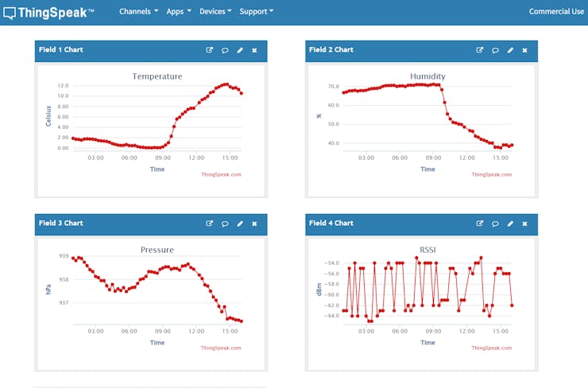This screenshot has width=588, height=389.
Task: Edit Field 1 Chart with pencil icon
Action: pyautogui.click(x=240, y=50)
